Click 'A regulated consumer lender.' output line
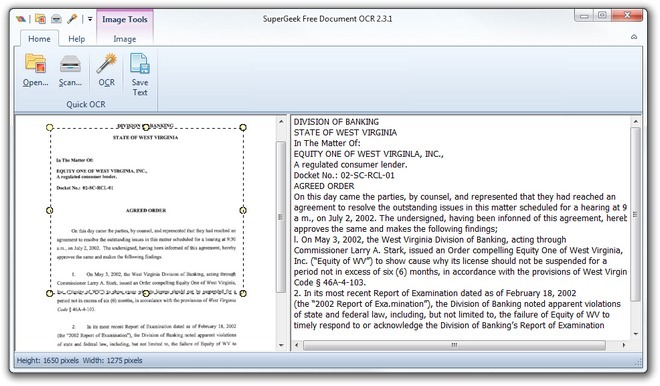Screen dimensions: 660x386 point(350,165)
